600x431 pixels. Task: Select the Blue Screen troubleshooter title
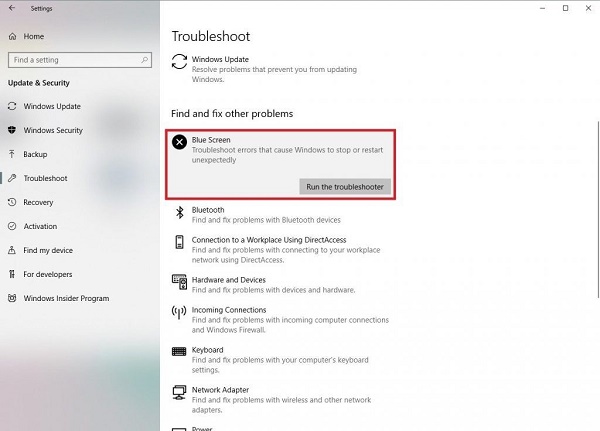pos(211,140)
